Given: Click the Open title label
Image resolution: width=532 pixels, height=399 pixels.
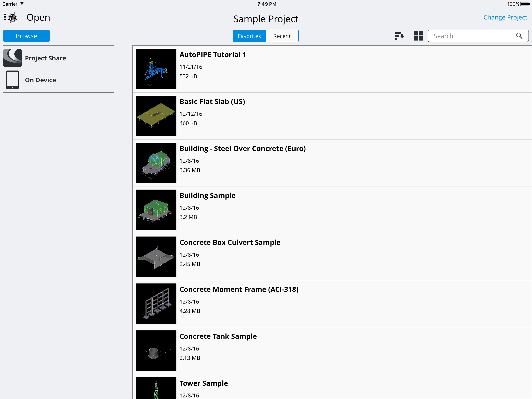Looking at the screenshot, I should (38, 17).
